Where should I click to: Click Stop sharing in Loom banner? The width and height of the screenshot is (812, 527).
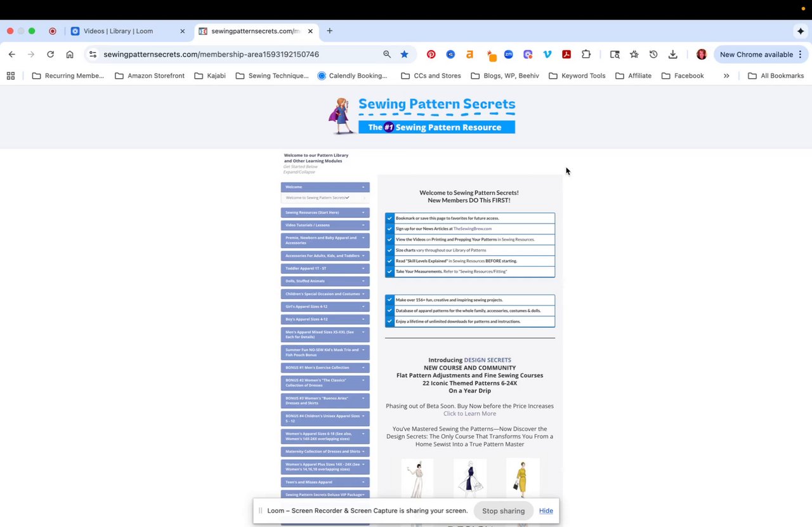pos(504,510)
